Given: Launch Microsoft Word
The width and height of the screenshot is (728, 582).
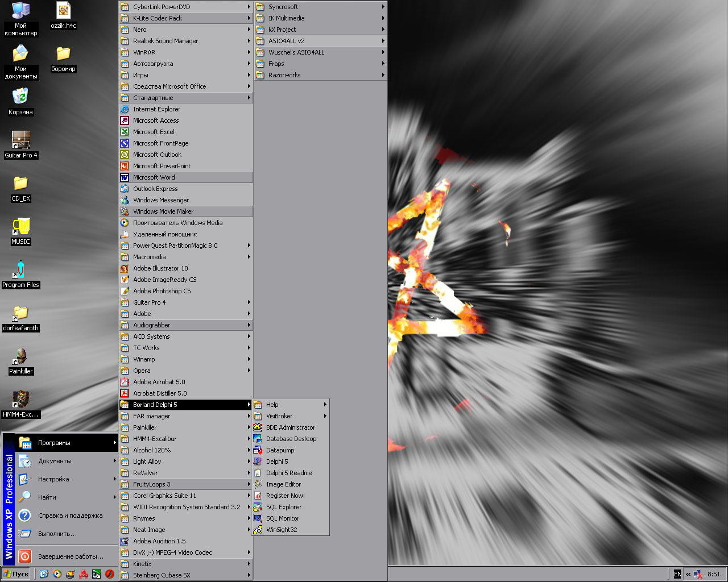Looking at the screenshot, I should click(186, 177).
